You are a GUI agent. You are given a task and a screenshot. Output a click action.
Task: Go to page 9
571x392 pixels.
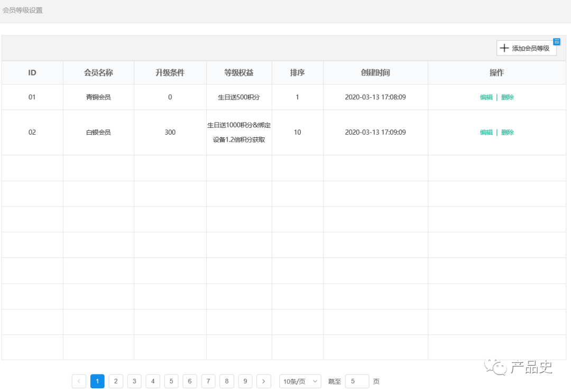[x=245, y=381]
